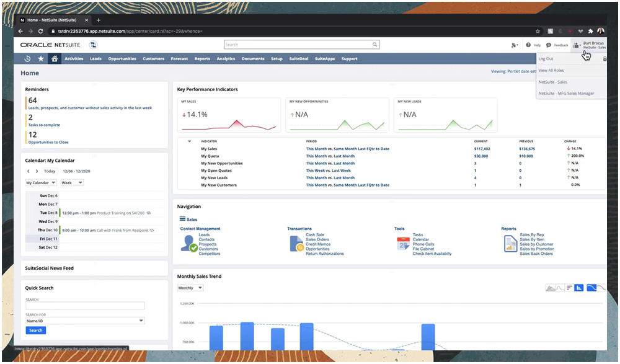The height and width of the screenshot is (364, 620).
Task: Click the My New Leads KPI card
Action: pos(446,115)
